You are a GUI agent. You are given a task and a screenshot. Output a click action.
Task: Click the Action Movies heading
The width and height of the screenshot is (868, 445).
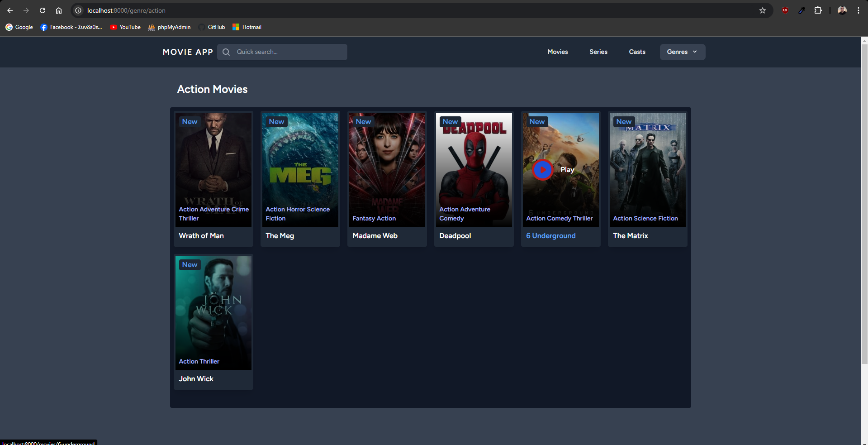pos(212,89)
